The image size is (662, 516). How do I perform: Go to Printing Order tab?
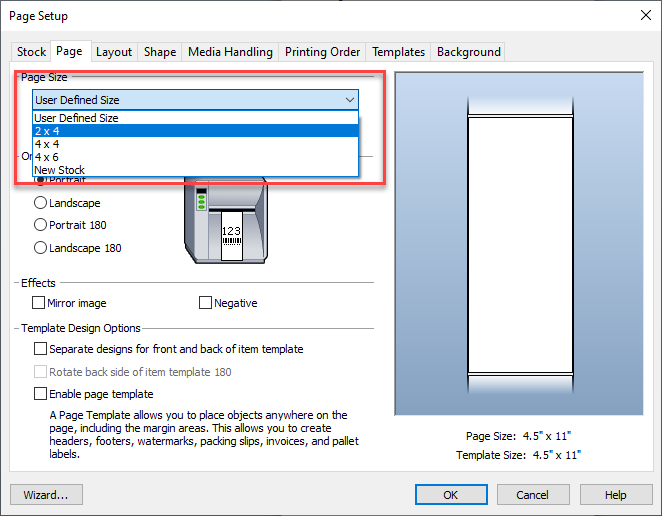pos(323,52)
